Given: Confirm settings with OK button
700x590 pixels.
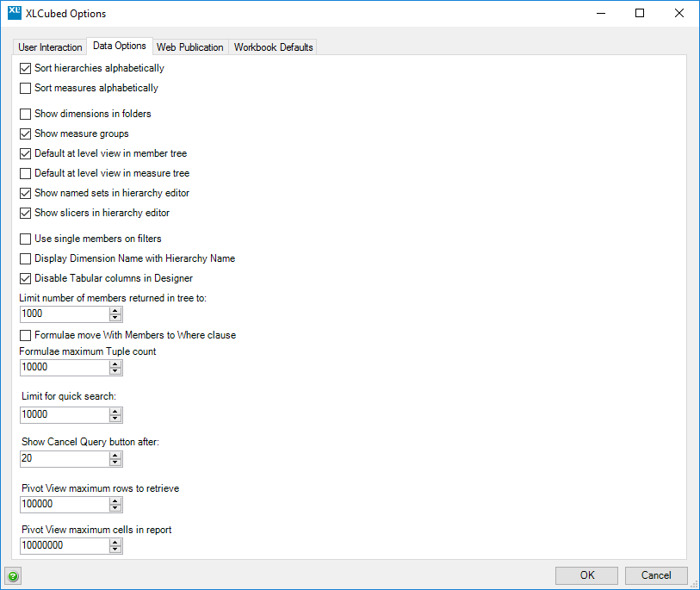Looking at the screenshot, I should (586, 575).
